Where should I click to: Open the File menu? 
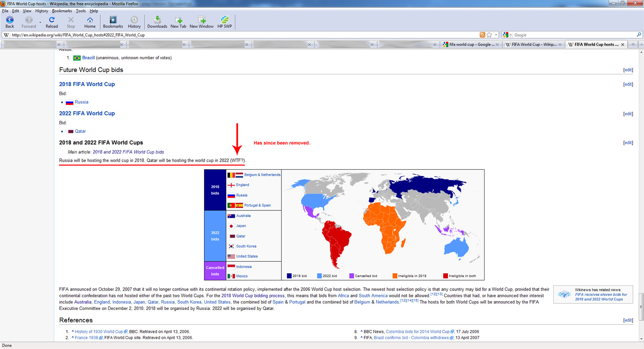(x=5, y=11)
